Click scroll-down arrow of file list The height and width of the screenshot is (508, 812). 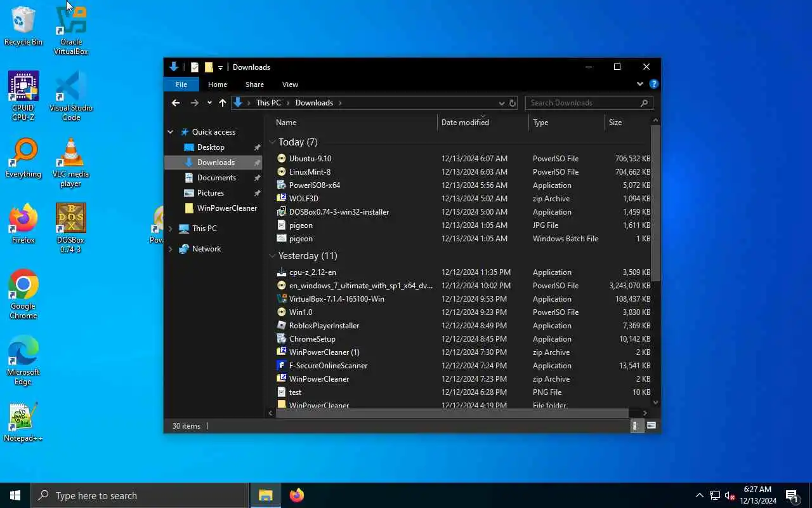pyautogui.click(x=656, y=403)
